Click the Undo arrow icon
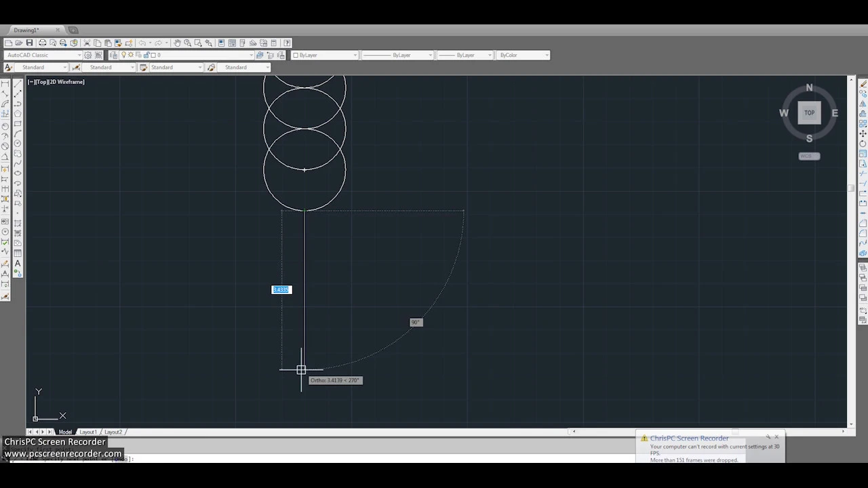The width and height of the screenshot is (868, 488). point(142,43)
